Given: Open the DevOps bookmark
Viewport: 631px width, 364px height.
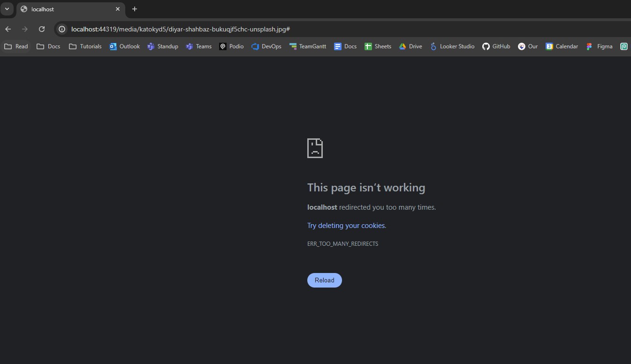Looking at the screenshot, I should pyautogui.click(x=266, y=46).
